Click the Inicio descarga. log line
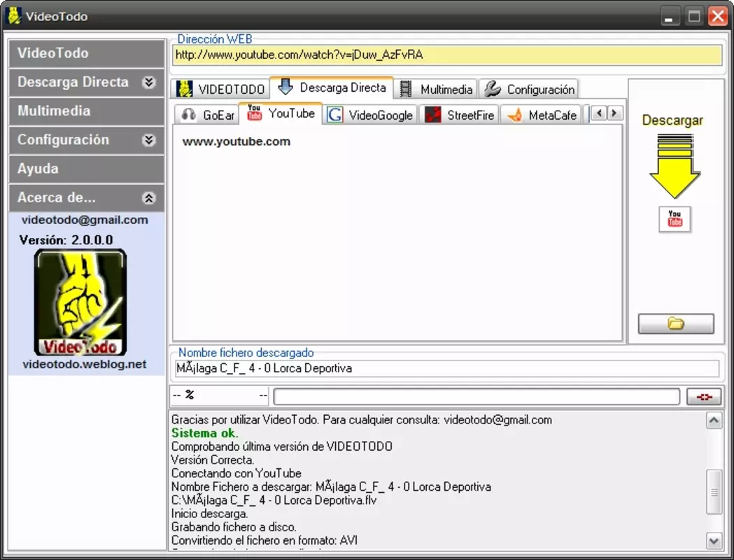Screen dimensions: 734x560 coord(210,514)
